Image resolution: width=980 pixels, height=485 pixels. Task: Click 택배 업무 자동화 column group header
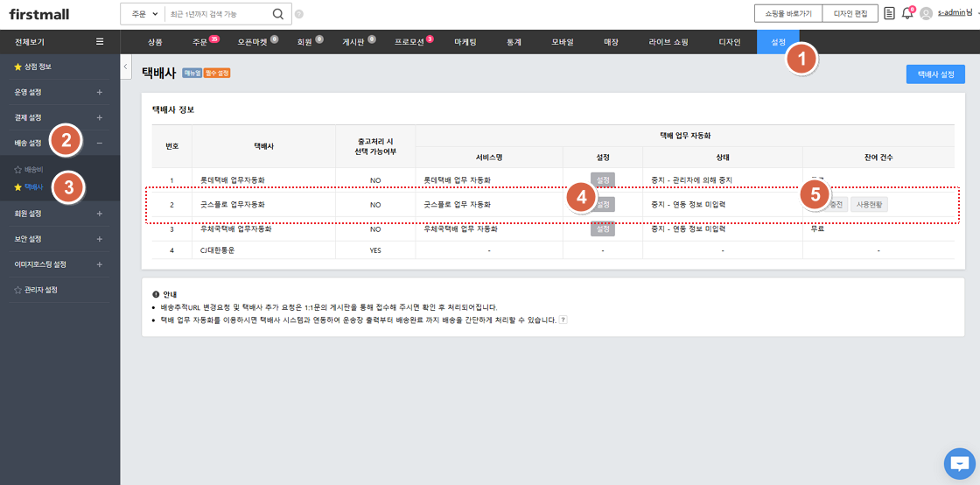[685, 135]
